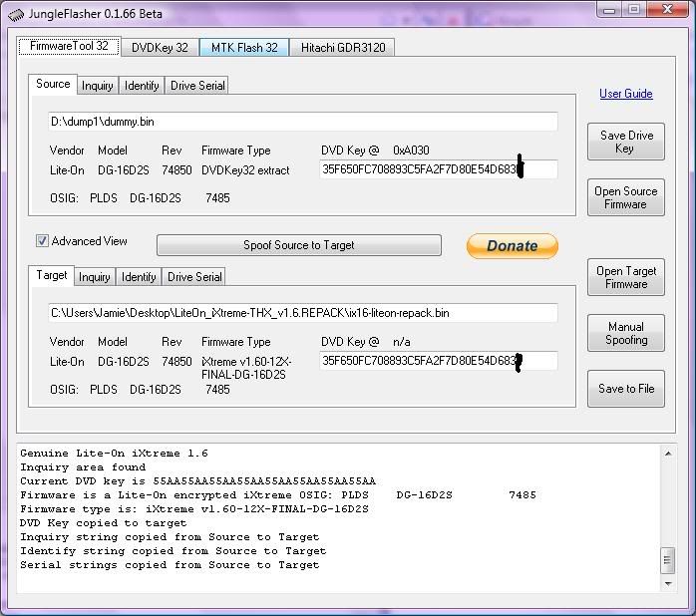
Task: Toggle the Advanced View checkbox
Action: (43, 241)
